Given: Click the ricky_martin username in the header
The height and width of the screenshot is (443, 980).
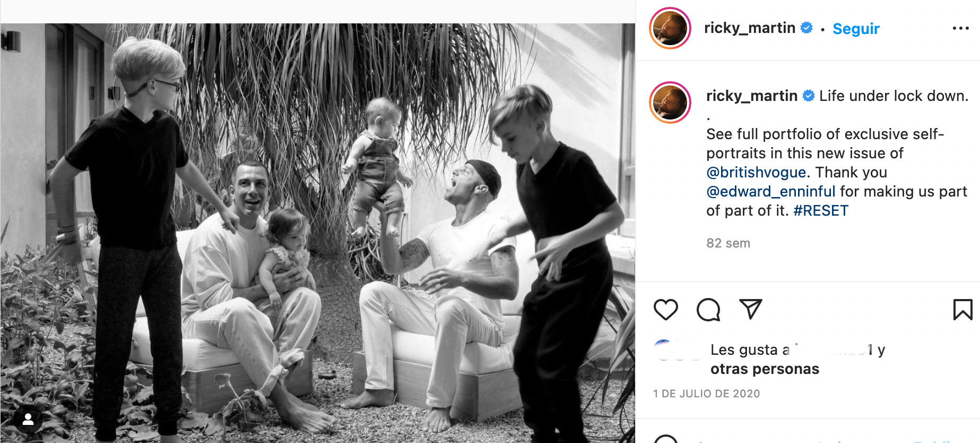Looking at the screenshot, I should coord(749,28).
